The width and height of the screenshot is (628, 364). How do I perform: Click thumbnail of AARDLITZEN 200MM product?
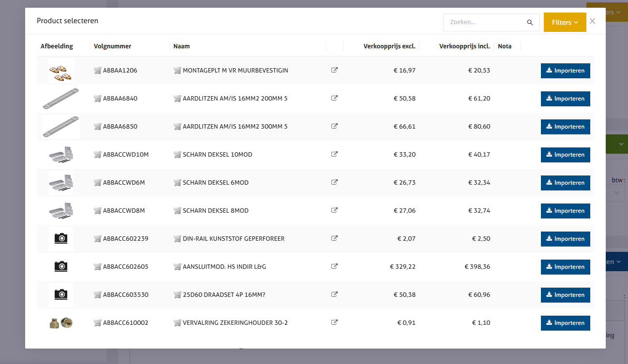61,99
